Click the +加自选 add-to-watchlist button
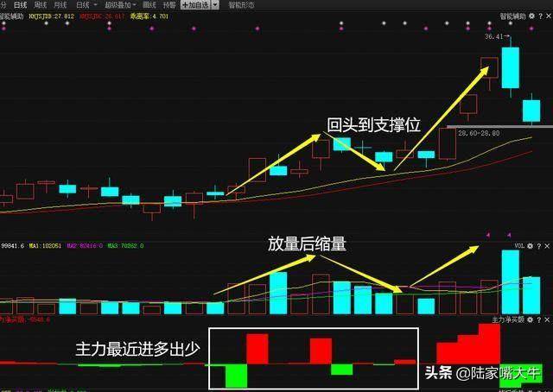Viewport: 553px width, 392px height. (x=195, y=5)
